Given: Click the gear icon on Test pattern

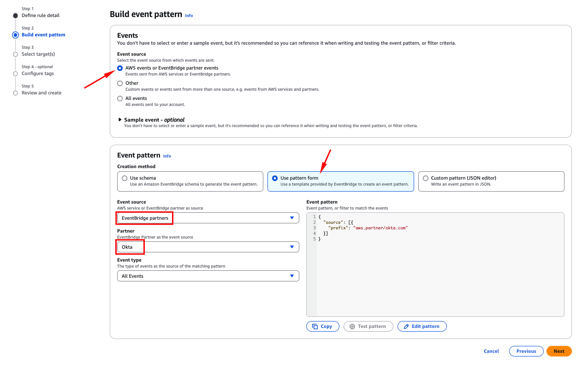Looking at the screenshot, I should [352, 326].
